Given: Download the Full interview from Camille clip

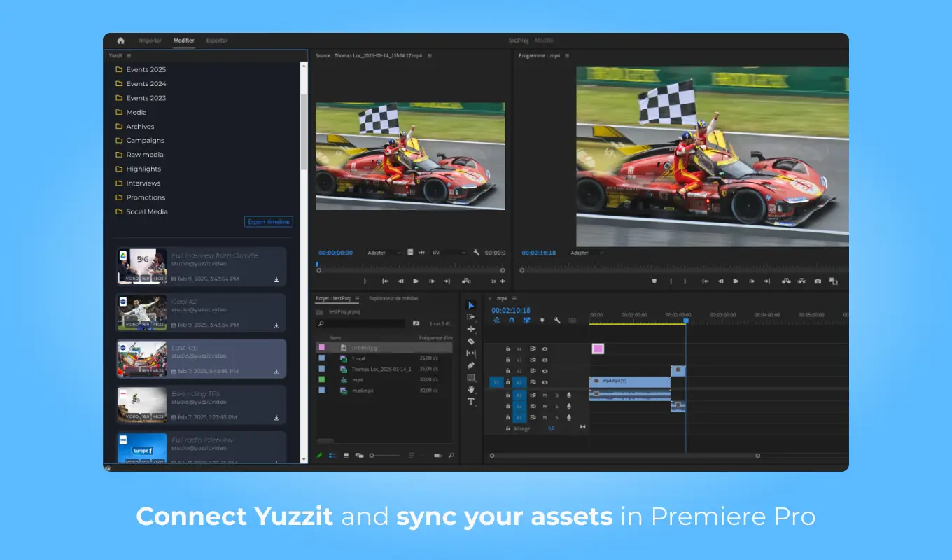Looking at the screenshot, I should (x=276, y=279).
